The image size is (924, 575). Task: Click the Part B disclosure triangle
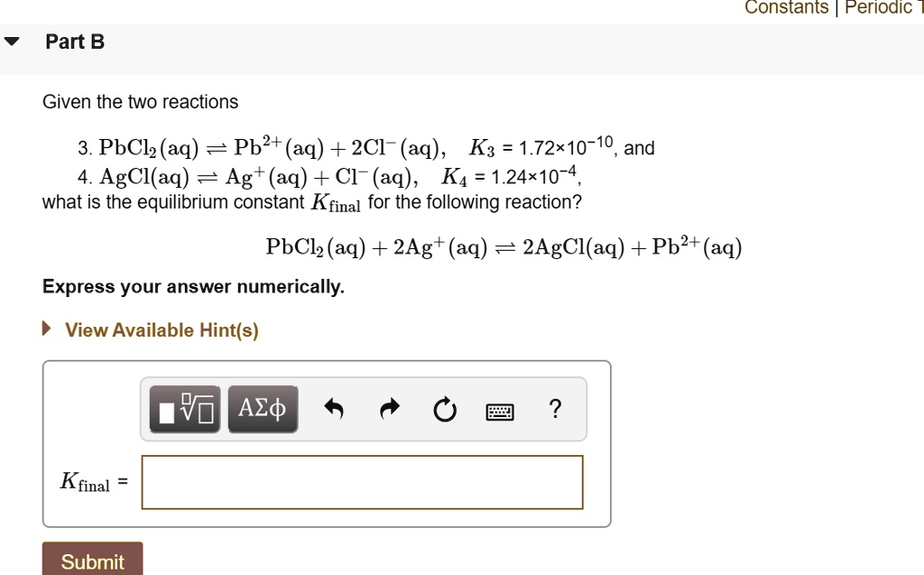tap(11, 41)
